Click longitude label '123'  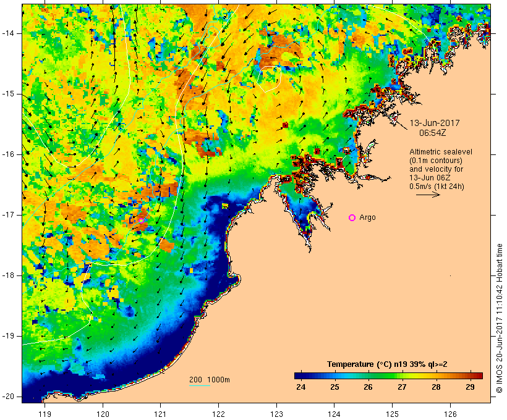point(276,414)
